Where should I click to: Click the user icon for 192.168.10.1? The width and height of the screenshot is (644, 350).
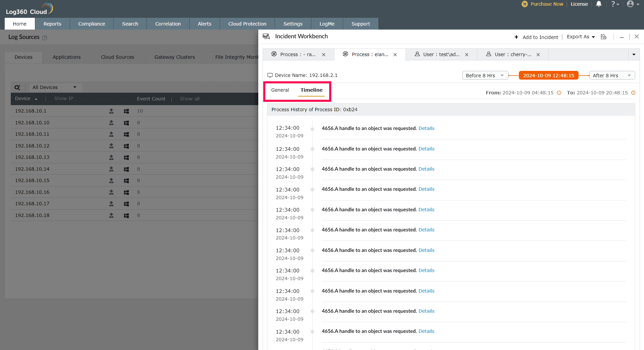(x=111, y=111)
